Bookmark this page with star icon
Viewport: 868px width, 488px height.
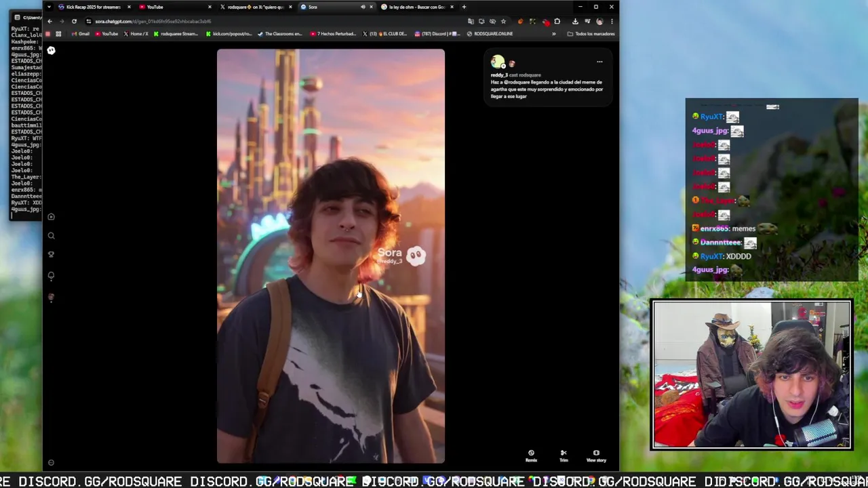tap(503, 21)
